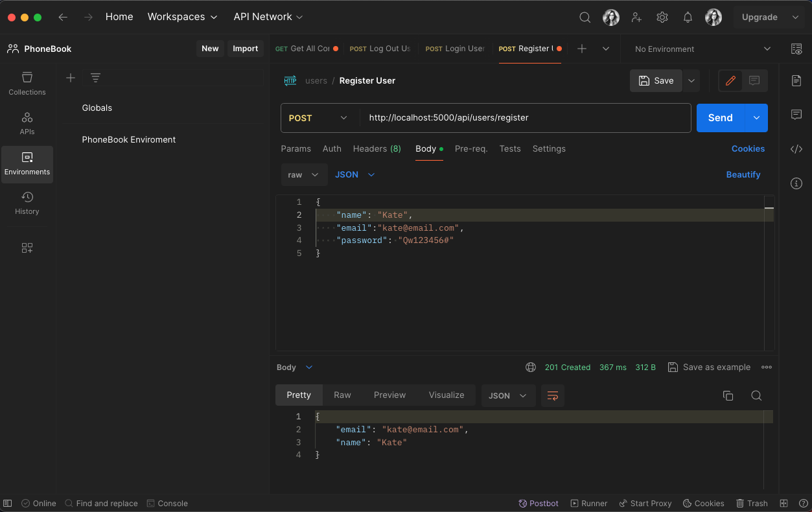The width and height of the screenshot is (812, 512).
Task: Expand the tab list chevron
Action: coord(606,49)
